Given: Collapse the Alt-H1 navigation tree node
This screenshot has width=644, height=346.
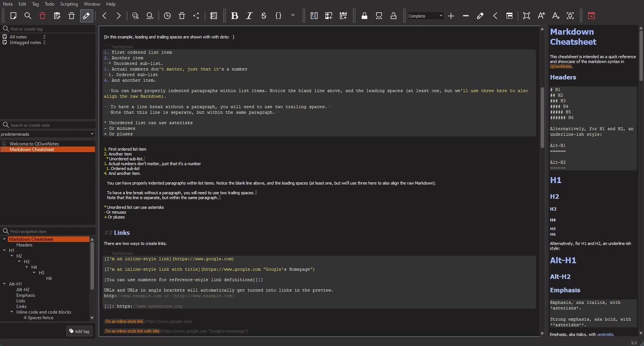Looking at the screenshot, I should pos(4,284).
